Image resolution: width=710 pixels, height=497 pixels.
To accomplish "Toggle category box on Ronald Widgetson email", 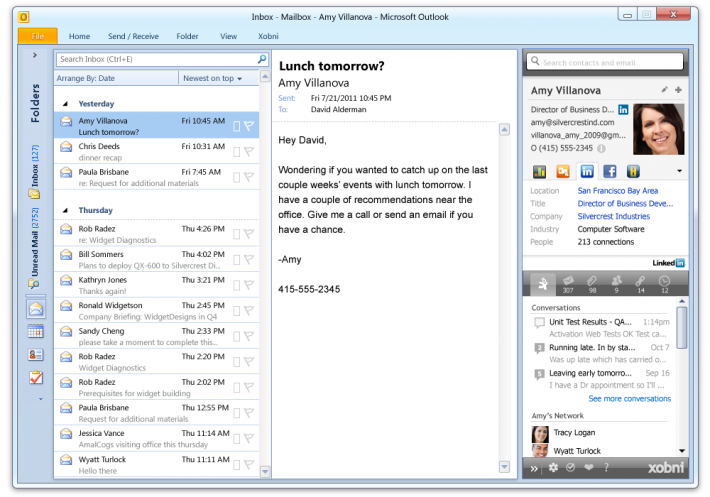I will pyautogui.click(x=236, y=311).
